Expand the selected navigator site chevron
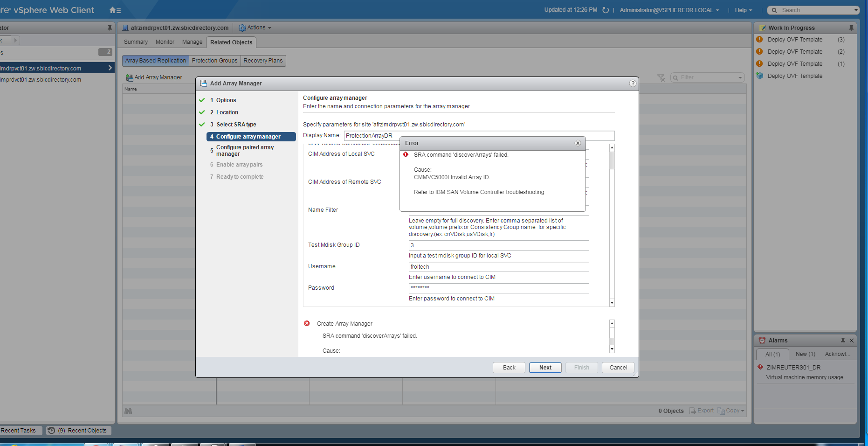This screenshot has width=868, height=446. [110, 68]
